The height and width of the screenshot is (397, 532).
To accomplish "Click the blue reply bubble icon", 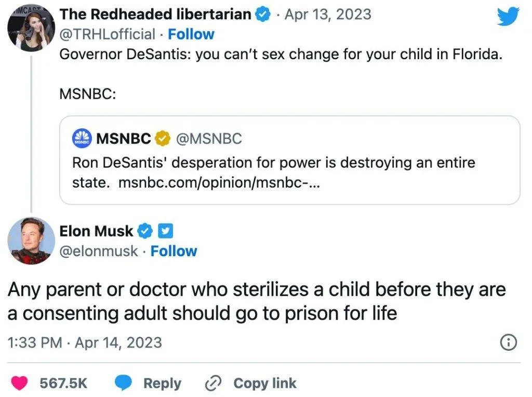I will coord(124,383).
